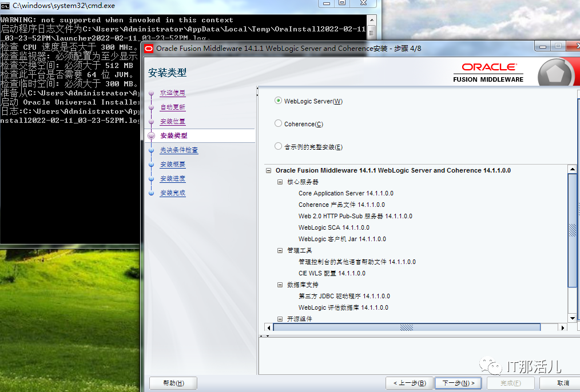Select Web 2.0 HTTP Pub-Sub 服务器 row
Screen dimensions: 580x392
coord(355,216)
